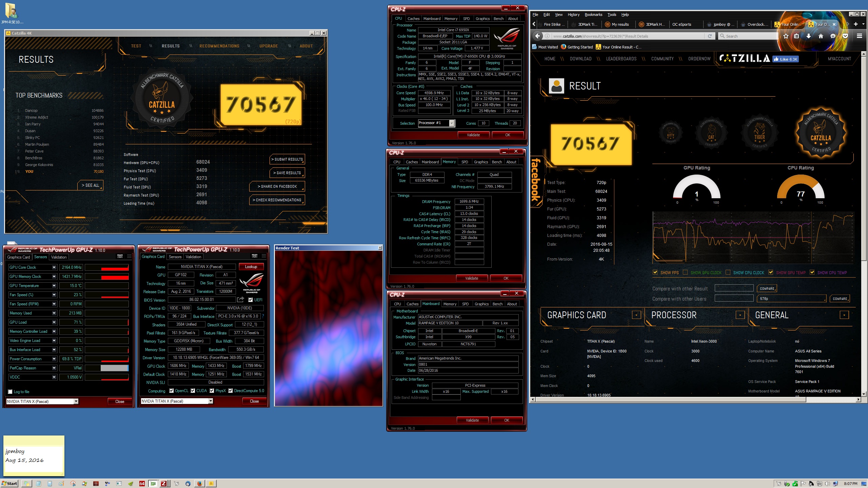Open a new Firefox tab with plus icon
Screen dimensions: 868x488
(855, 24)
